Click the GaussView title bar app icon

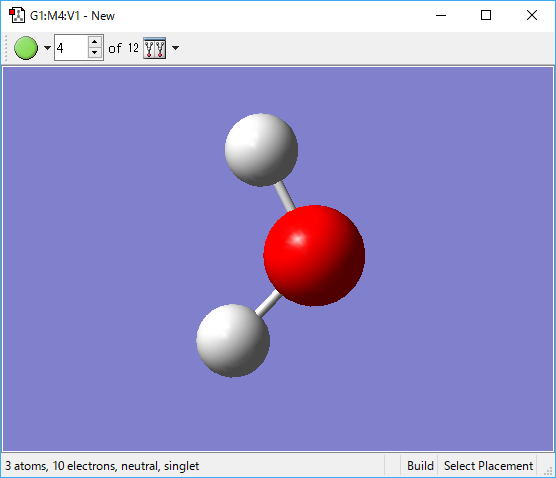click(17, 16)
